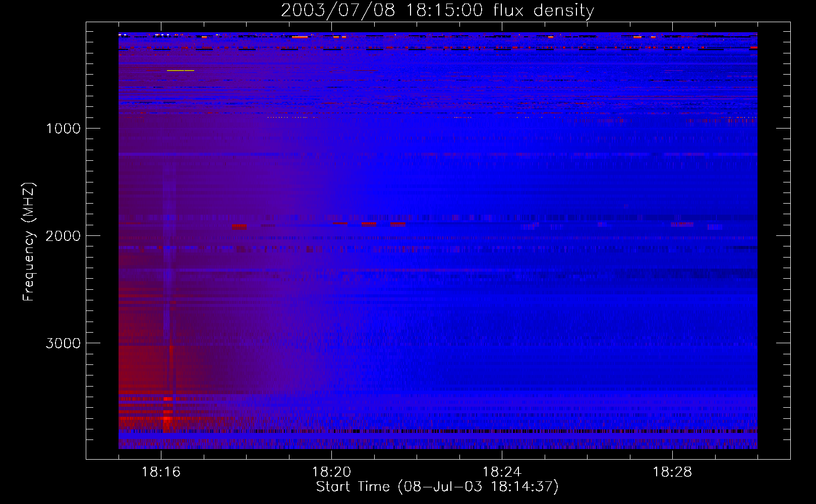Click the plot title '2003/07/08 18:15:00 flux density'
This screenshot has height=504, width=816.
click(x=437, y=11)
